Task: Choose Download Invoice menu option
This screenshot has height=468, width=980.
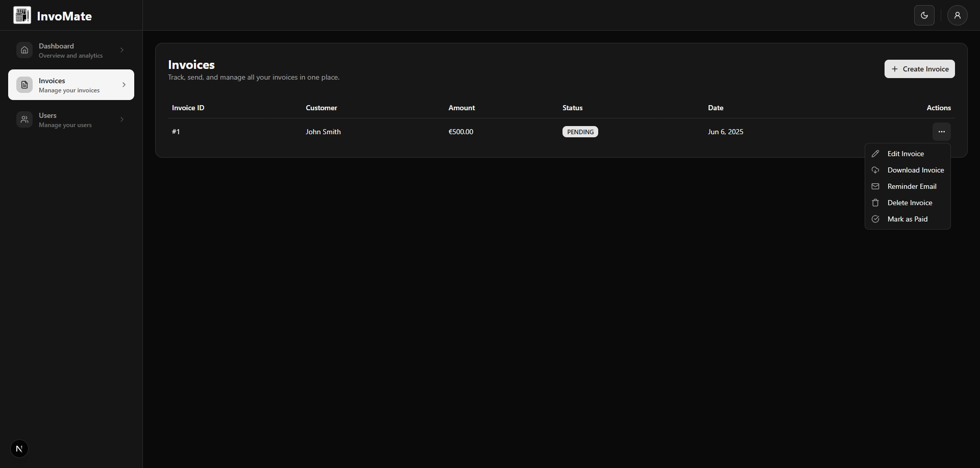Action: 915,170
